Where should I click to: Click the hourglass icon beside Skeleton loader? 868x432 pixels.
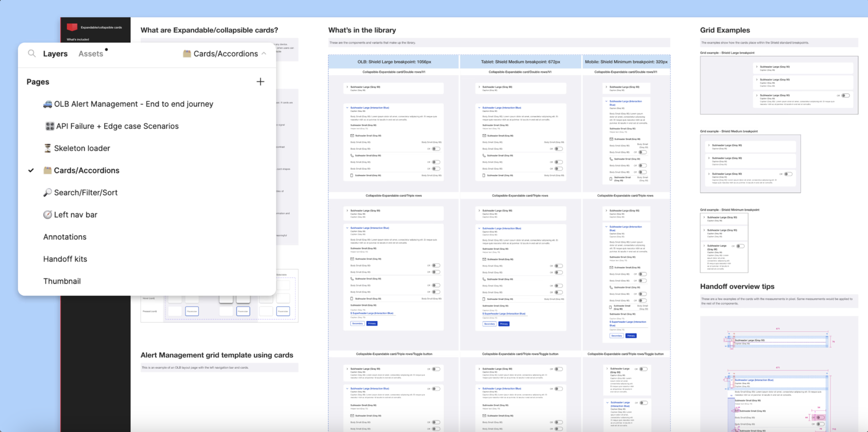[x=48, y=148]
